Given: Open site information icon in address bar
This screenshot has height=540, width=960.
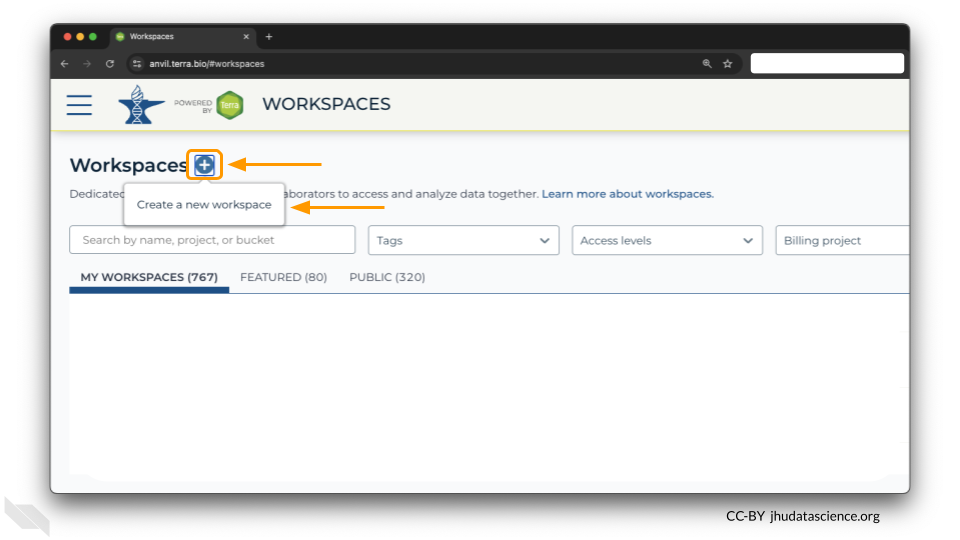Looking at the screenshot, I should click(x=137, y=64).
